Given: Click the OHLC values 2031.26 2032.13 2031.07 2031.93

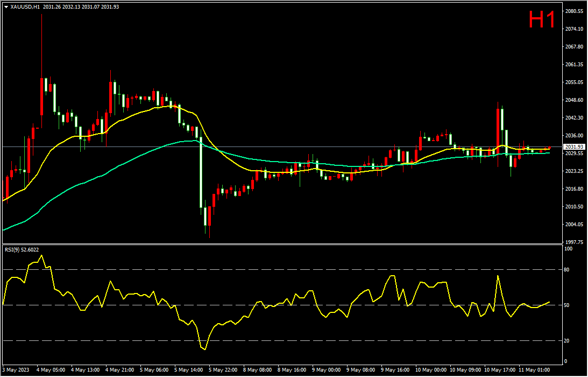Looking at the screenshot, I should [x=81, y=7].
